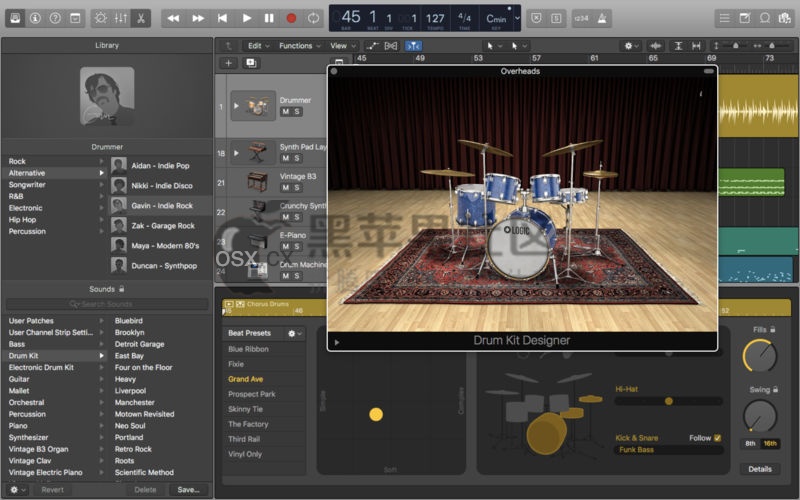This screenshot has height=500, width=800.
Task: Select the Blue Ribbon beat preset
Action: pyautogui.click(x=248, y=349)
